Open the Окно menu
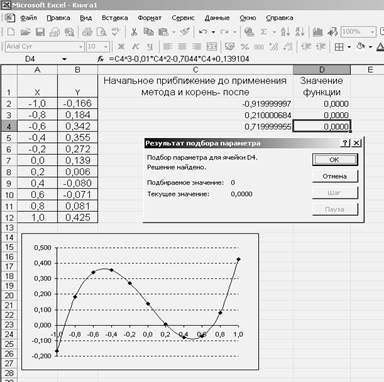Image resolution: width=384 pixels, height=382 pixels. click(x=248, y=18)
